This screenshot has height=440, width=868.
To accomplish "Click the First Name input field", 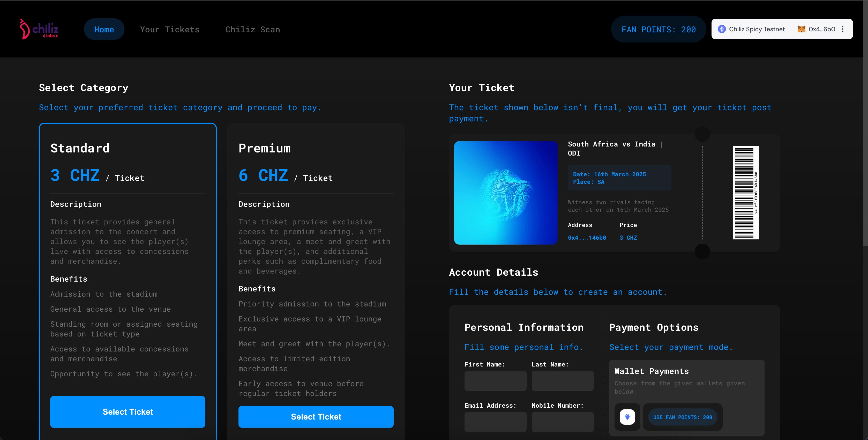I will [495, 381].
